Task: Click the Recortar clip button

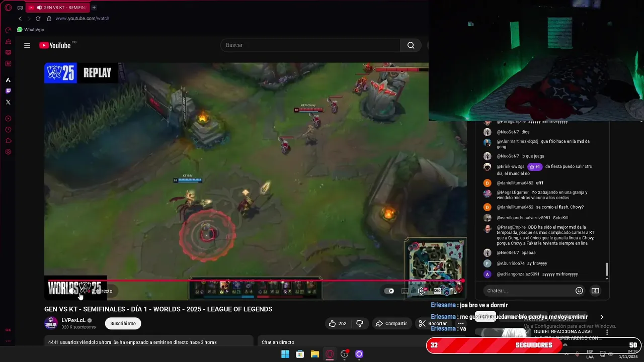Action: tap(433, 323)
